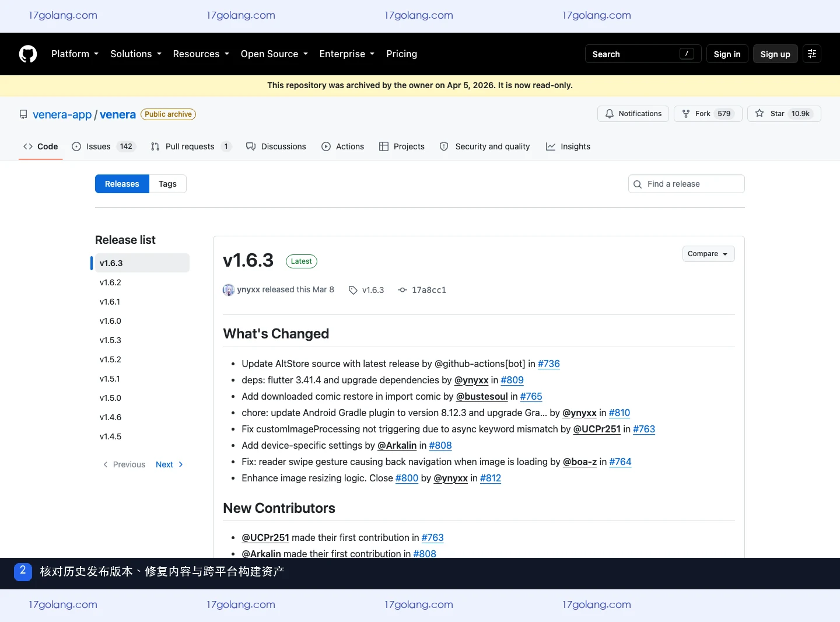The width and height of the screenshot is (840, 622).
Task: Star the venera repository
Action: click(x=784, y=114)
